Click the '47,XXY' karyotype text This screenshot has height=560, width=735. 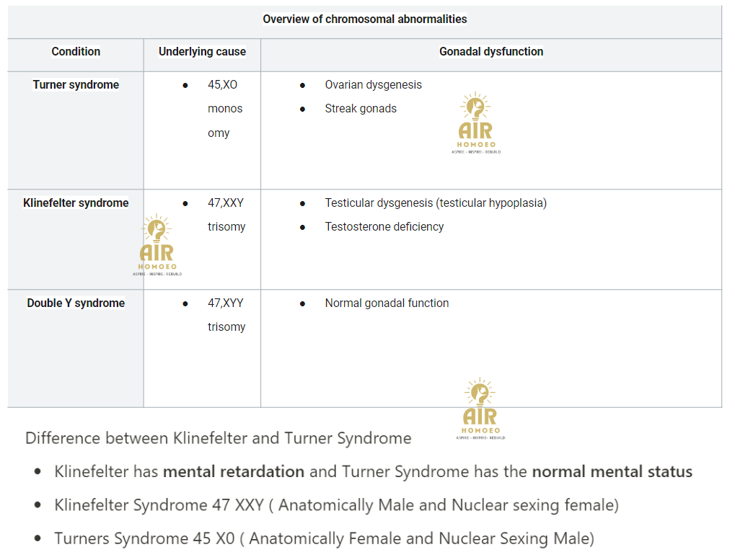[x=226, y=203]
